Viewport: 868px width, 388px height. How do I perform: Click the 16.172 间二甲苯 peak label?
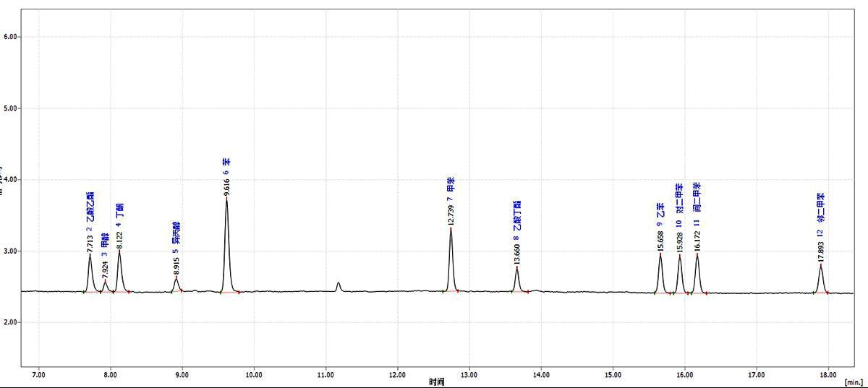(697, 217)
